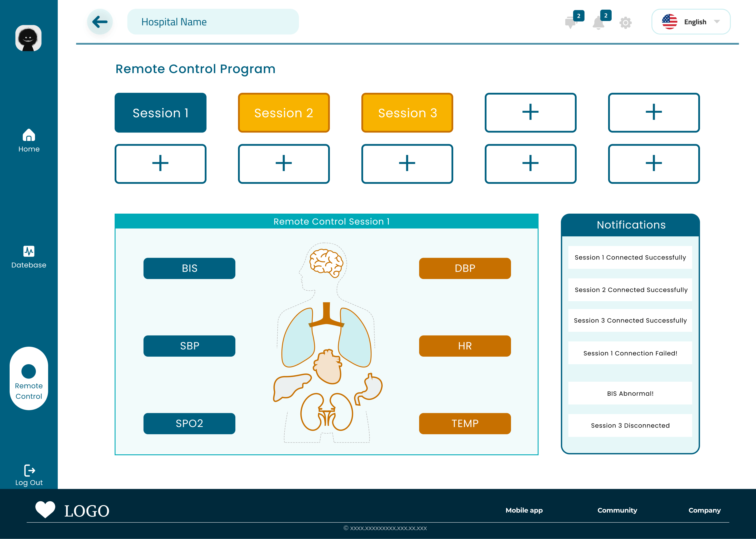Toggle the BIS parameter button

[x=189, y=268]
